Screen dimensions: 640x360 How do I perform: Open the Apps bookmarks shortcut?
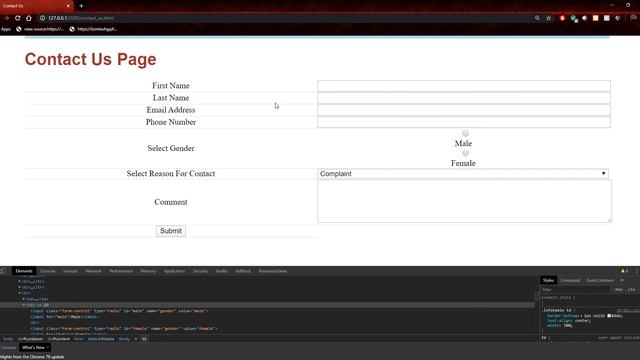[6, 29]
